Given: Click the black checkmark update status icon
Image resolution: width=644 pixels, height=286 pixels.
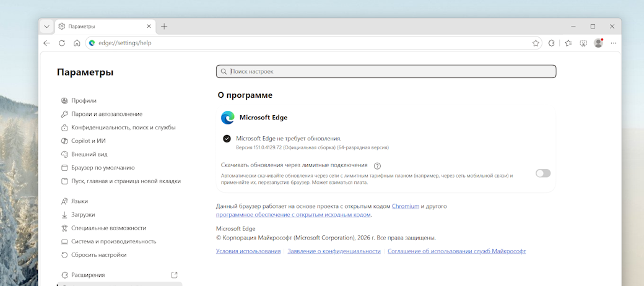Looking at the screenshot, I should pos(227,139).
